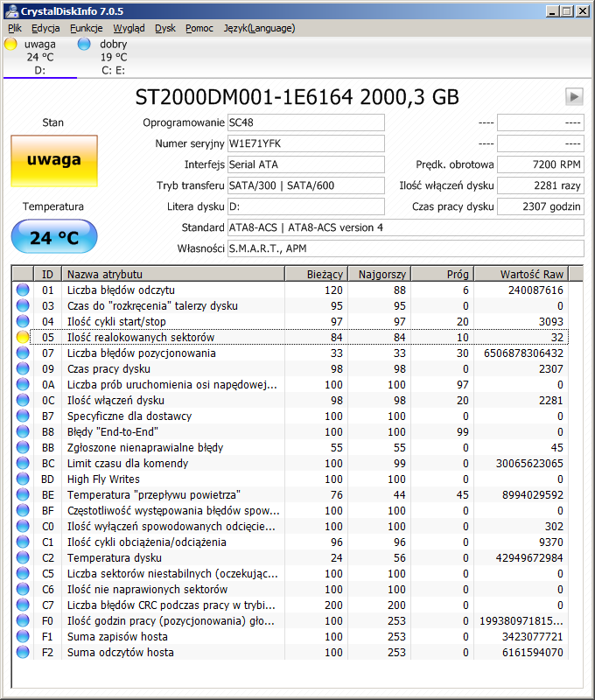The width and height of the screenshot is (595, 700).
Task: Click the Standard field ATA8-ACS
Action: pyautogui.click(x=406, y=227)
